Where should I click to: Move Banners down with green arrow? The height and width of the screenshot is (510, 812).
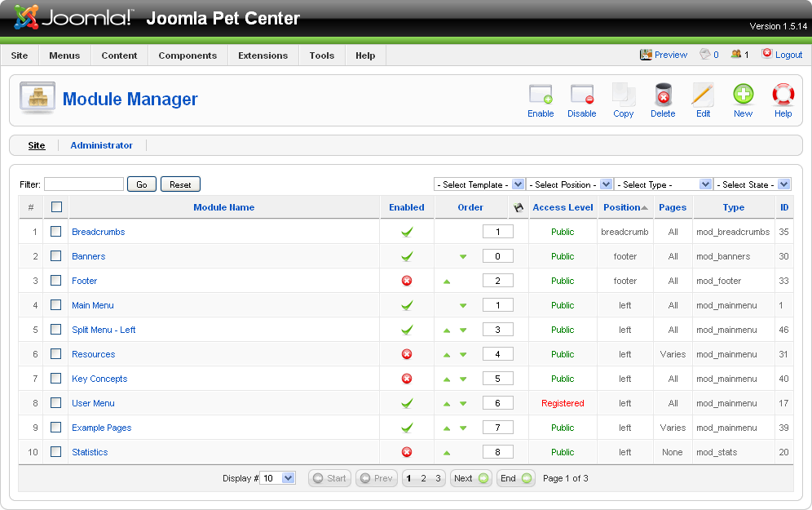(463, 256)
